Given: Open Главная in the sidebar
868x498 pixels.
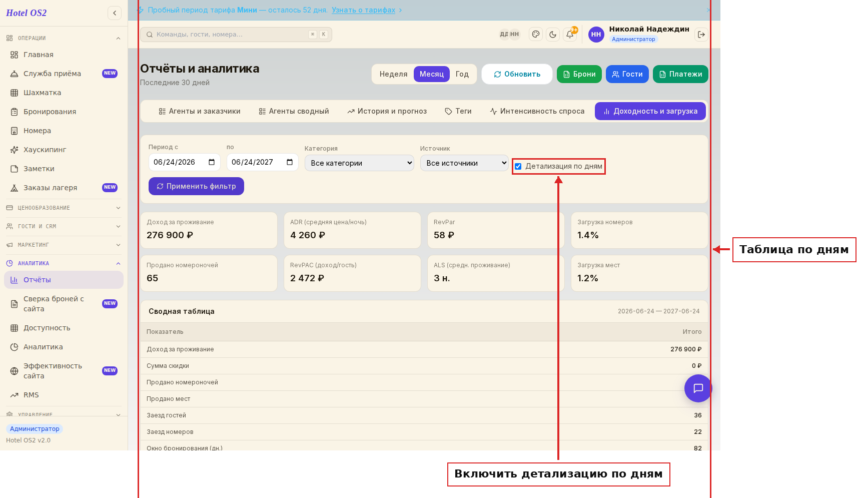Looking at the screenshot, I should tap(64, 55).
